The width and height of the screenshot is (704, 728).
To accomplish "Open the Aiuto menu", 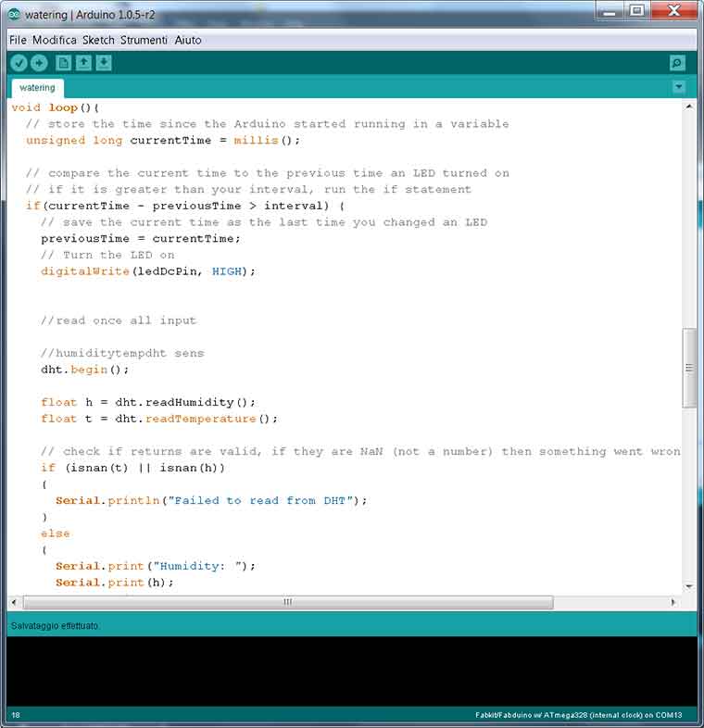I will pos(188,40).
